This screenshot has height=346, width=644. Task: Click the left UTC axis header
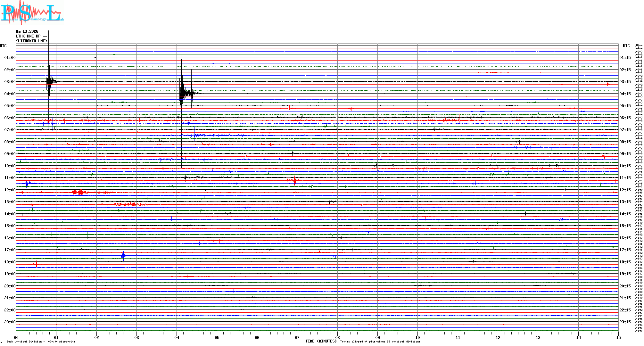pyautogui.click(x=3, y=46)
